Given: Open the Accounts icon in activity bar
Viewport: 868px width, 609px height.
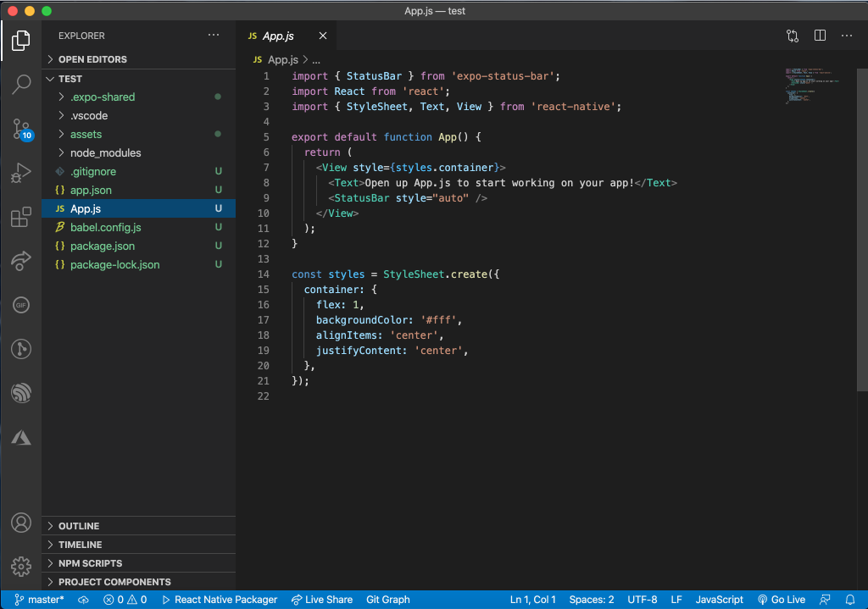Looking at the screenshot, I should pos(21,523).
